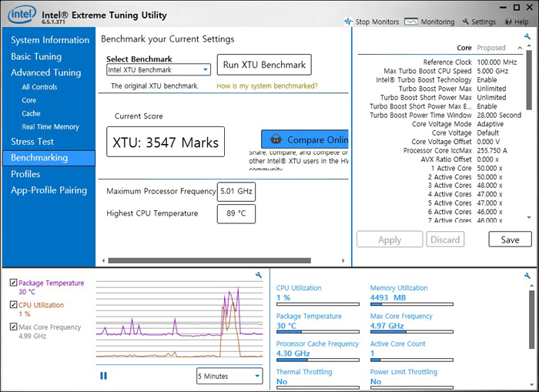Click Compare Online button
Image resolution: width=539 pixels, height=392 pixels.
tap(305, 139)
